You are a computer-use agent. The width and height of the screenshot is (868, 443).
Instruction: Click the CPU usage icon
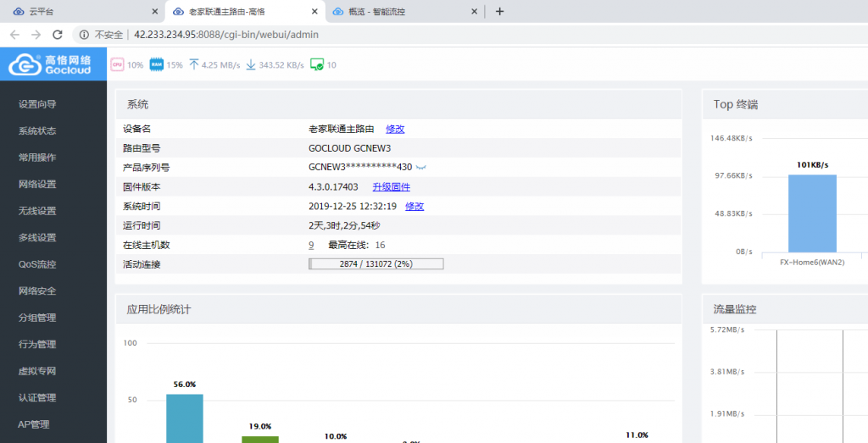[117, 64]
